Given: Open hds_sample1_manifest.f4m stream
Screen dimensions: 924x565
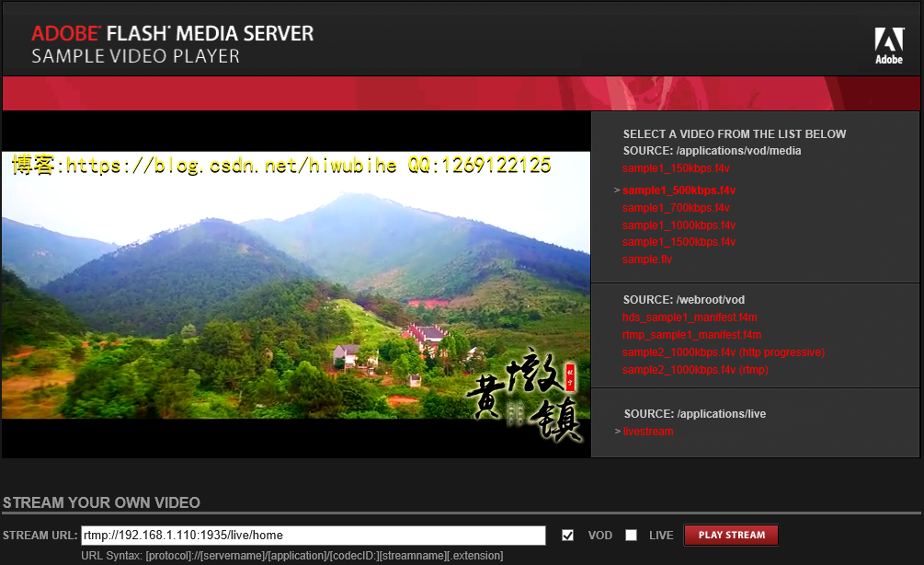Looking at the screenshot, I should click(688, 317).
